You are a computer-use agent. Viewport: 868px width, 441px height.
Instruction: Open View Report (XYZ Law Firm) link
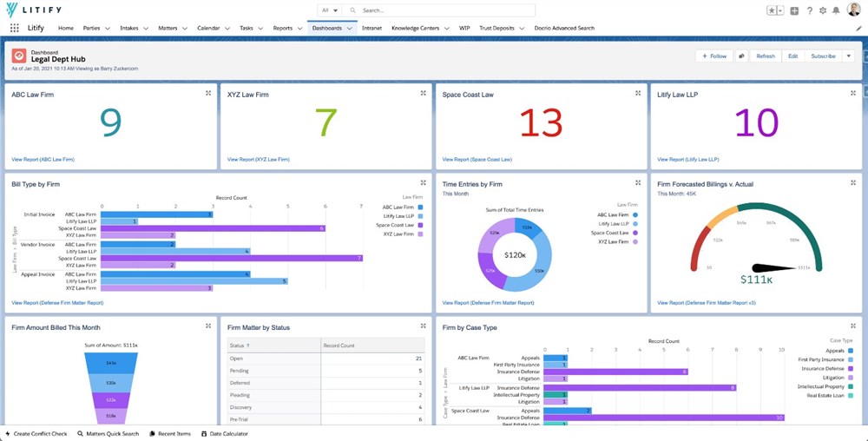[259, 160]
